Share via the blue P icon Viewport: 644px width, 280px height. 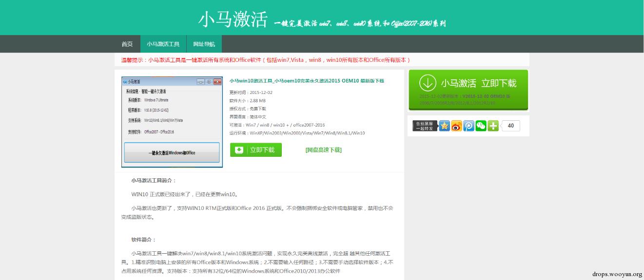coord(468,126)
